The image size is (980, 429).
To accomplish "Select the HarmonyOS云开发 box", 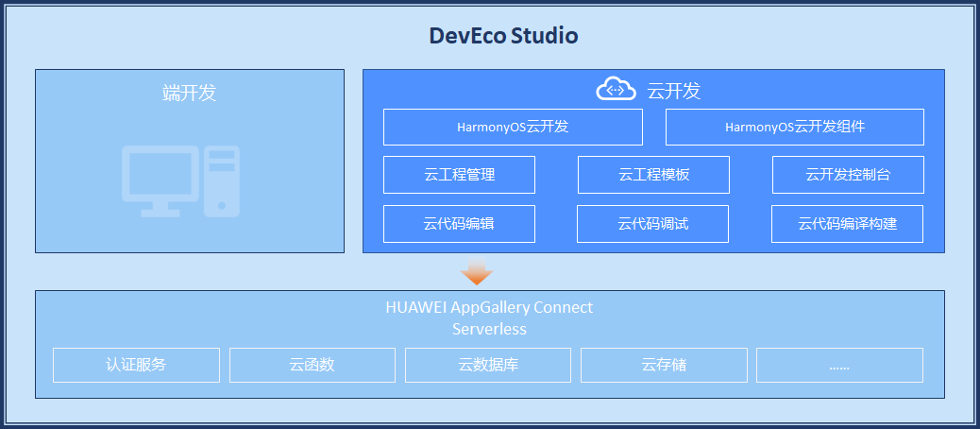I will tap(513, 127).
